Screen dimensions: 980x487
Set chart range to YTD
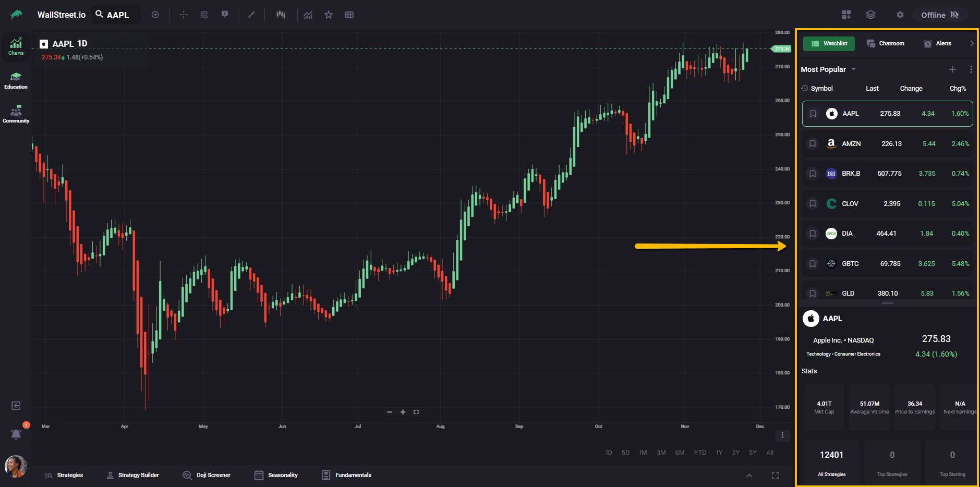tap(700, 453)
